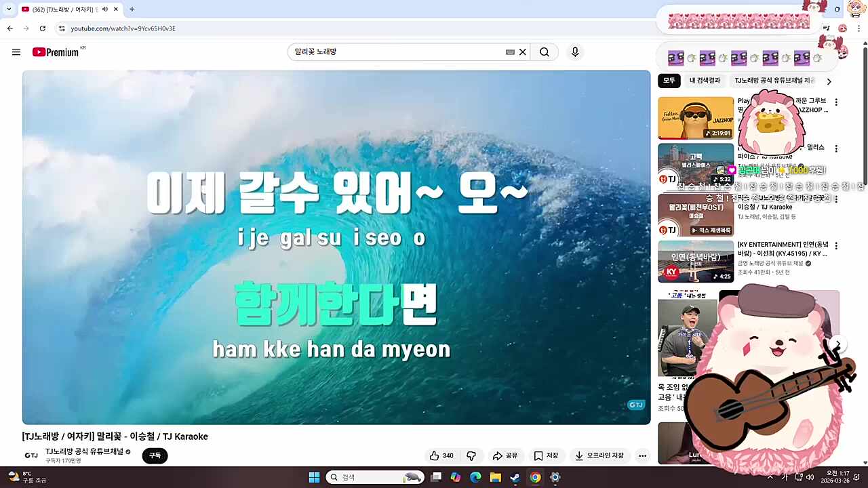
Task: Clear the search box with the X
Action: (x=523, y=52)
